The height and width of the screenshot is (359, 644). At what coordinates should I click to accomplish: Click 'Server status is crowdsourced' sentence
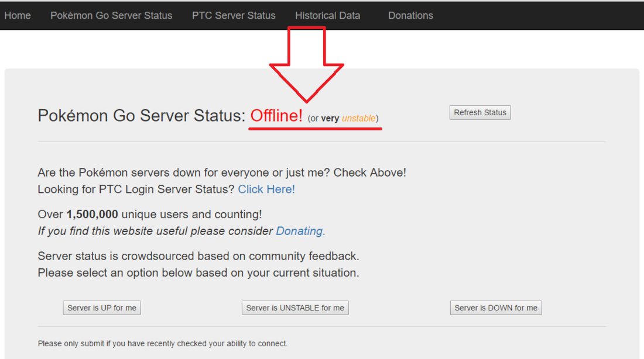[x=198, y=256]
